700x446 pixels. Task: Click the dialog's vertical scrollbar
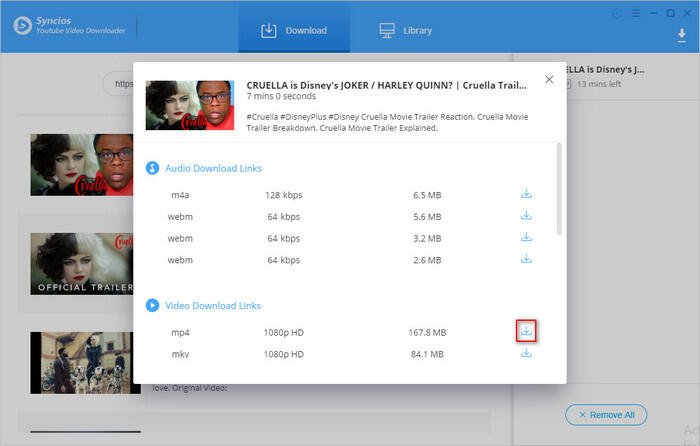pyautogui.click(x=559, y=190)
